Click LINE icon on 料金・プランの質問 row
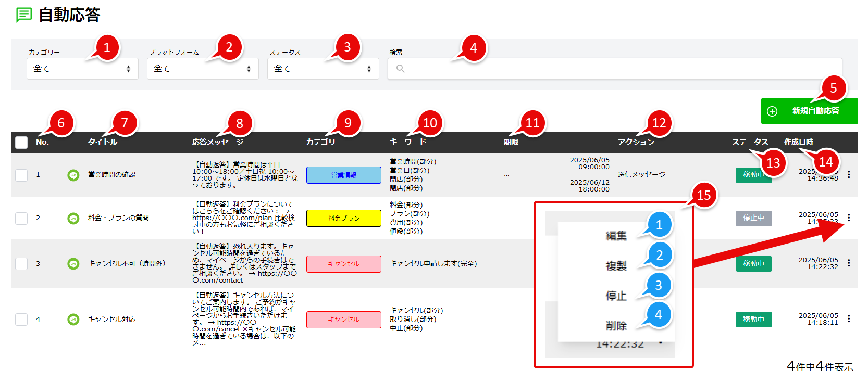The width and height of the screenshot is (868, 383). coord(73,218)
